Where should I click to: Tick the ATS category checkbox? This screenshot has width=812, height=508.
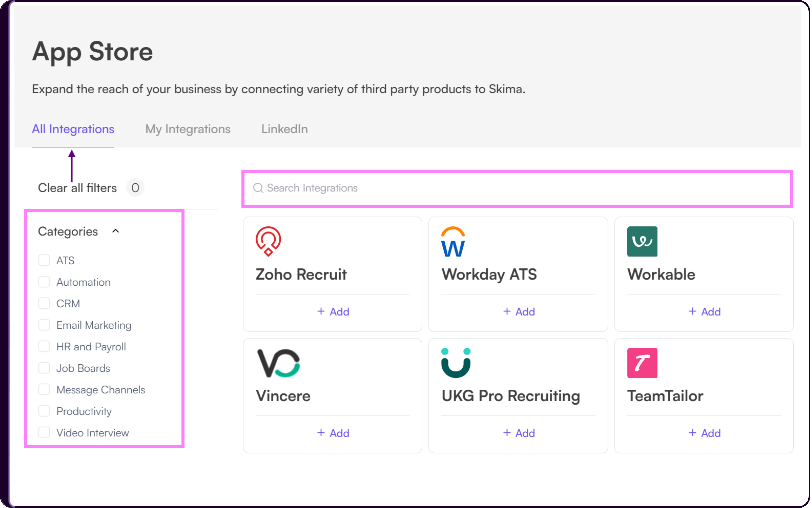tap(44, 260)
